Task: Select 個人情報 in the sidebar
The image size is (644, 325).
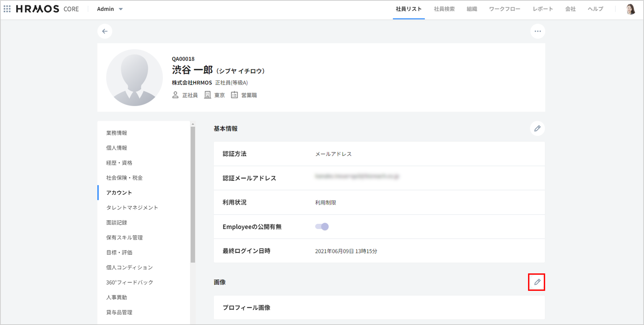Action: tap(117, 148)
